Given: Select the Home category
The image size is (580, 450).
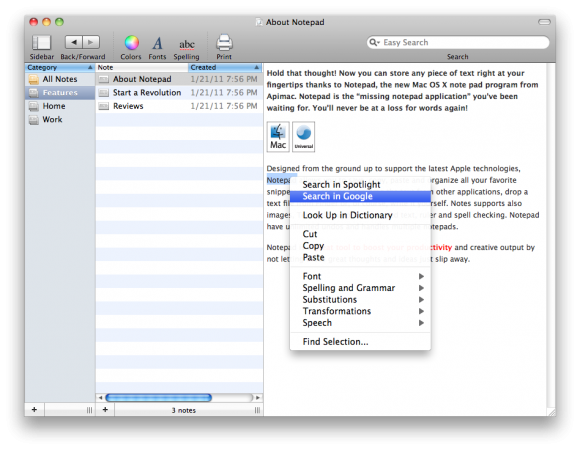Looking at the screenshot, I should pyautogui.click(x=60, y=106).
